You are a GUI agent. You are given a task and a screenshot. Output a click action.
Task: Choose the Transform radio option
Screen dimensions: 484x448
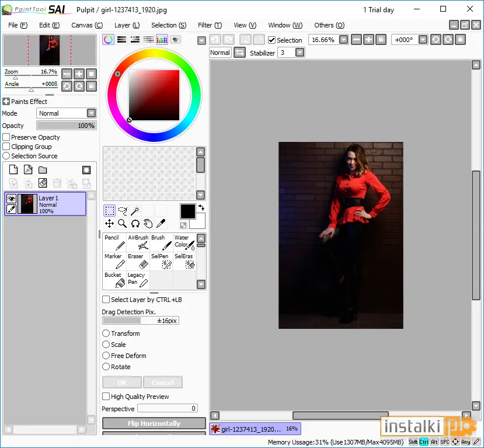106,334
